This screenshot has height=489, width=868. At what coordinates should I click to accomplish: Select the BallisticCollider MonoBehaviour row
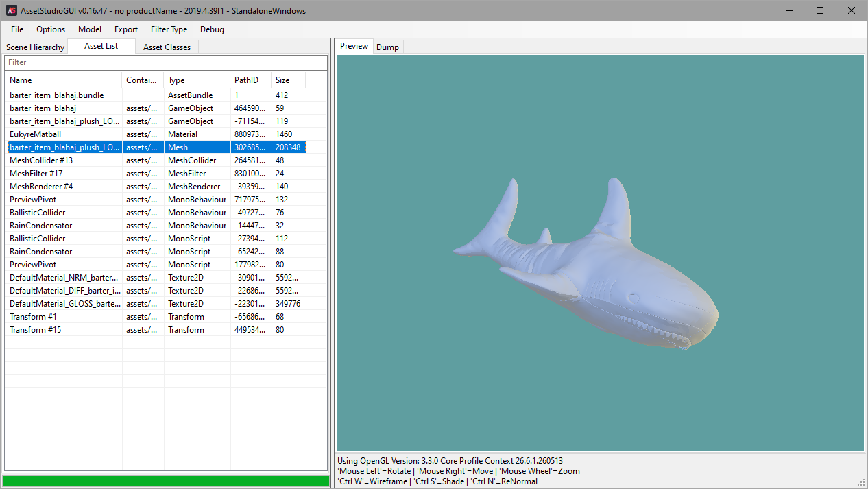[x=156, y=213]
